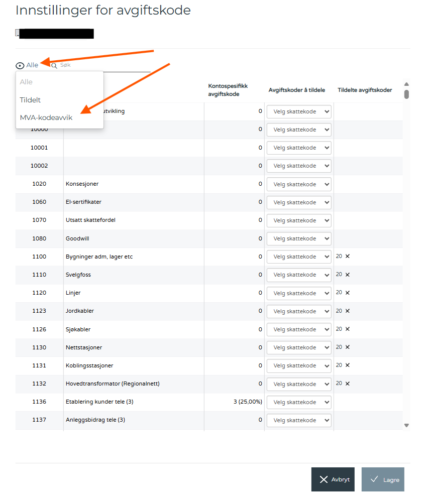Click the table's vertical scrollbar thumb
The image size is (423, 504).
tap(406, 94)
